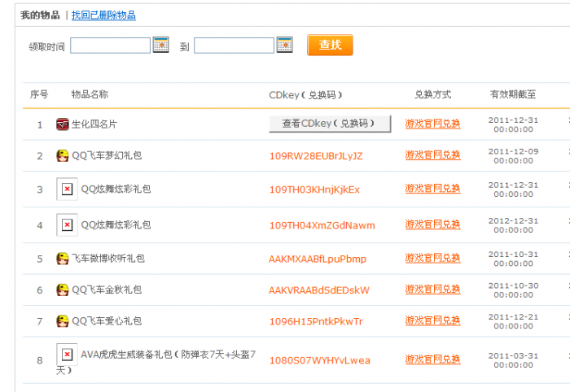Select CDkey AAKVRAABdSdEDskW
This screenshot has width=570, height=392.
click(319, 290)
